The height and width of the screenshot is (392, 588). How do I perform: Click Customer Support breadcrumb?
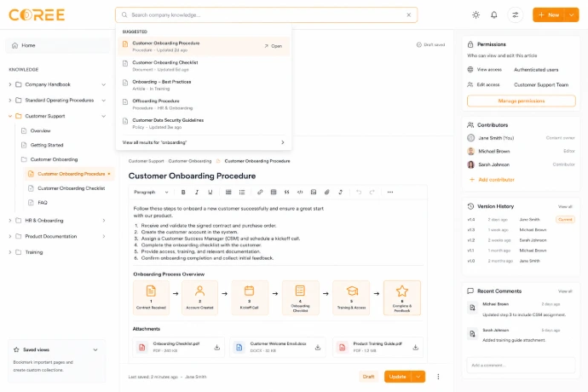(146, 161)
